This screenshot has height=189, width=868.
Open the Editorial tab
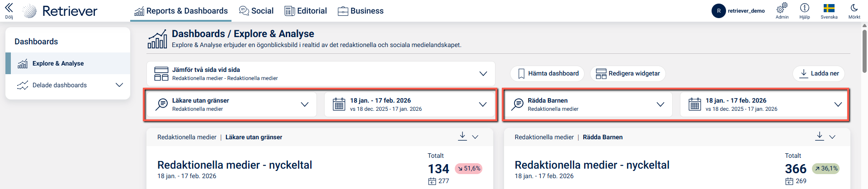pos(306,11)
